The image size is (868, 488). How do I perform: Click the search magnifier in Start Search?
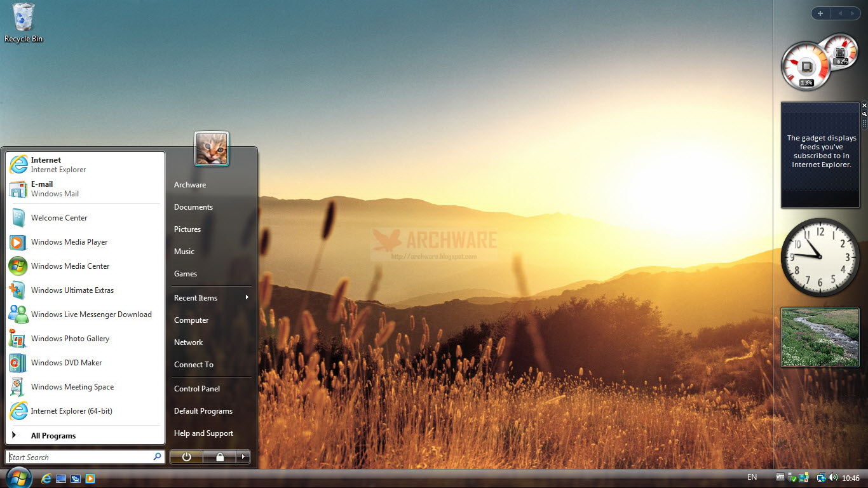[x=157, y=457]
